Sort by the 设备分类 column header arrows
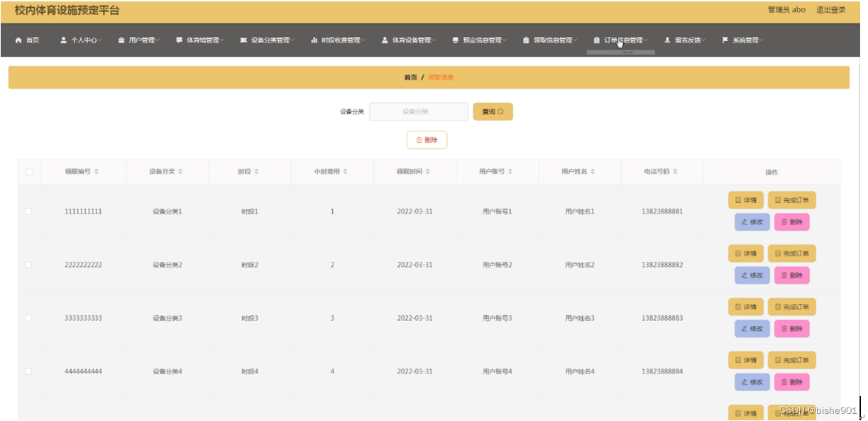The image size is (868, 421). [x=180, y=172]
